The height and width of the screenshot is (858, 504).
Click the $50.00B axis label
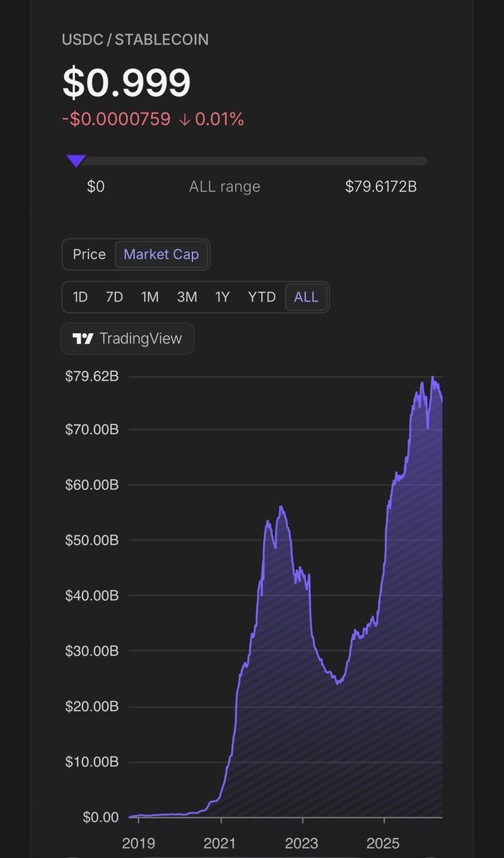point(93,541)
